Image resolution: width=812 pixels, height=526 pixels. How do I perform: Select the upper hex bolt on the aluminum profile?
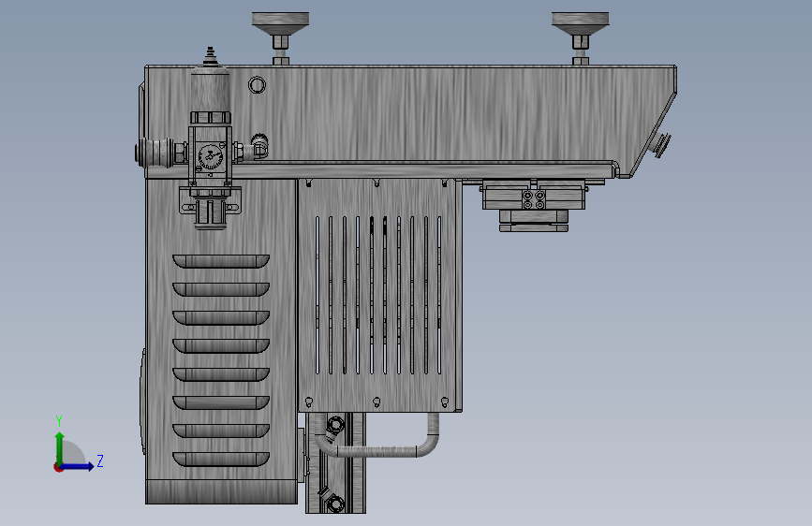tap(335, 425)
